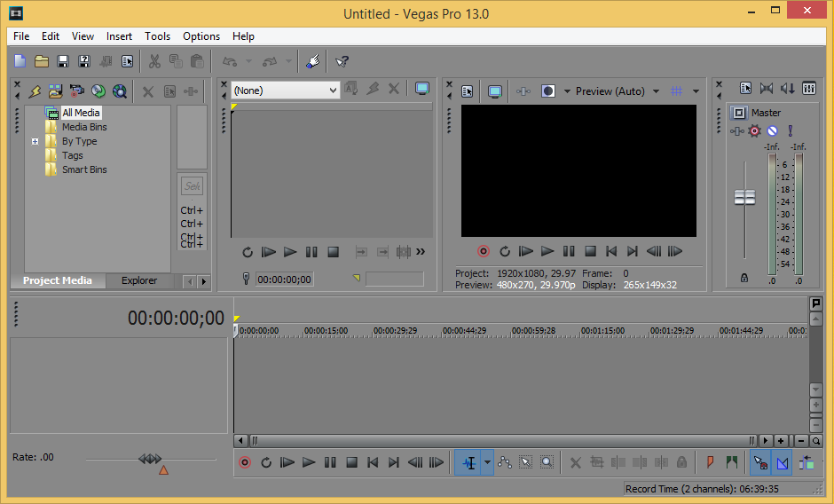The image size is (834, 504).
Task: Toggle Auto Ripple in timeline toolbar
Action: point(806,462)
